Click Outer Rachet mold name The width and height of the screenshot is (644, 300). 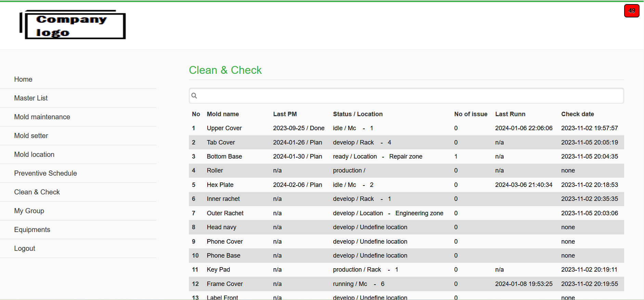[225, 213]
